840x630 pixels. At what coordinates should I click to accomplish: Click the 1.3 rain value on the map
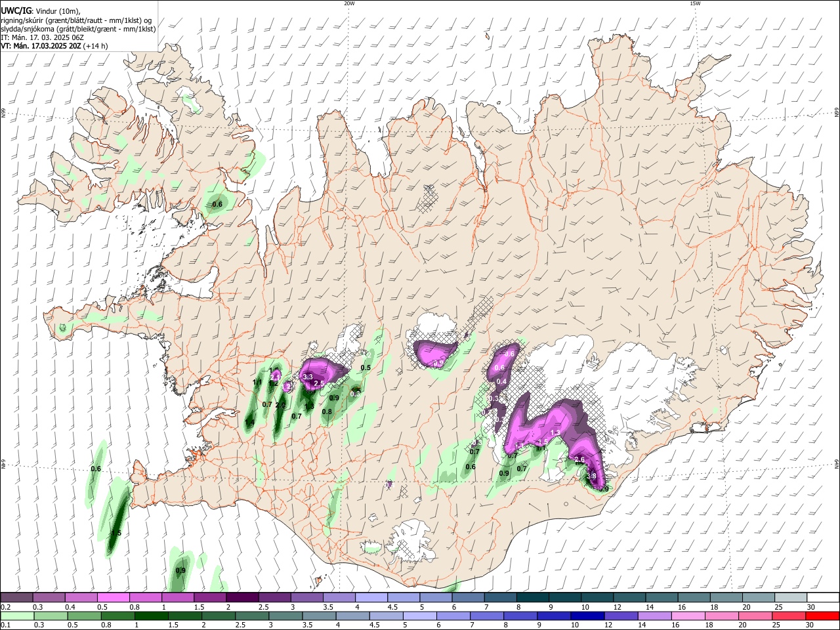(310, 406)
